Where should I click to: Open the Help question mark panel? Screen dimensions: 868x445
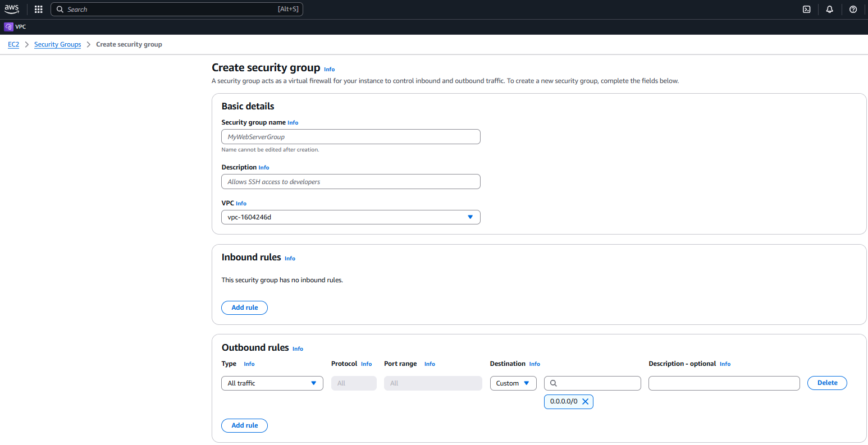click(853, 9)
